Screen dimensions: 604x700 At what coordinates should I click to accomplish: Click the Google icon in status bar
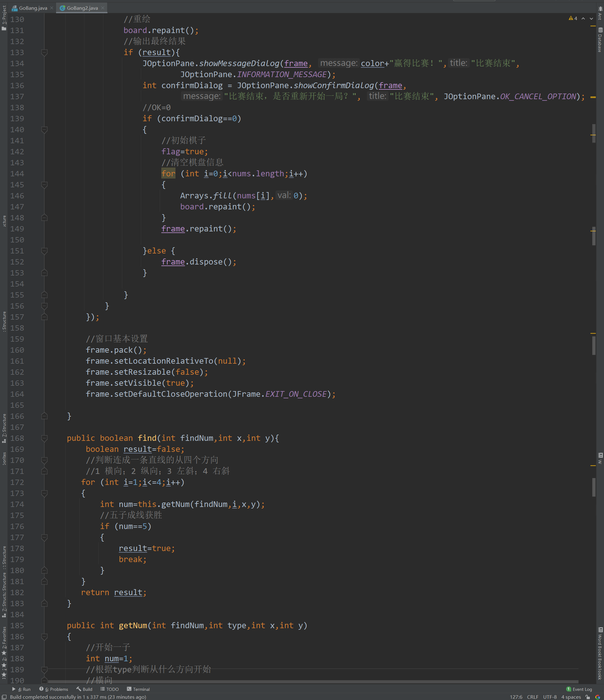[x=598, y=697]
